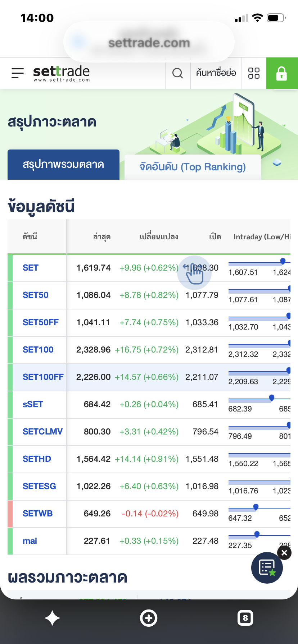This screenshot has height=644, width=298.
Task: Open the mai index link
Action: pyautogui.click(x=30, y=541)
